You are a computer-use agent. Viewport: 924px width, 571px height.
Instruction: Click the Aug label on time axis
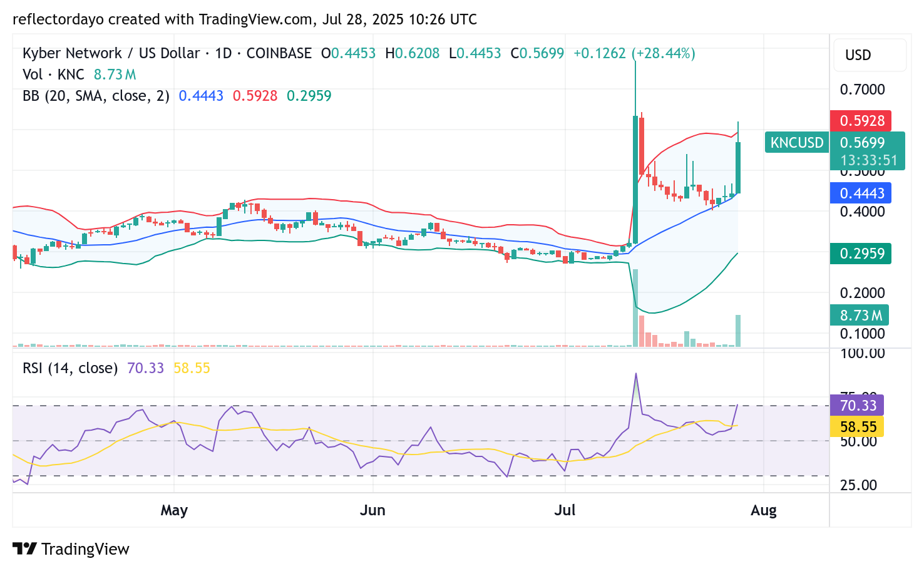pyautogui.click(x=764, y=510)
